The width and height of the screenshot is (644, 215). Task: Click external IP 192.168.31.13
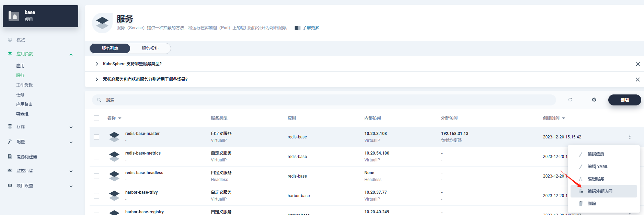point(455,134)
